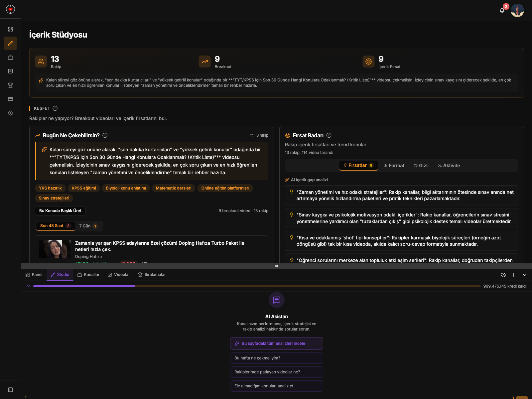Show info icon beside Fırsat Radarı
532x399 pixels.
[329, 135]
